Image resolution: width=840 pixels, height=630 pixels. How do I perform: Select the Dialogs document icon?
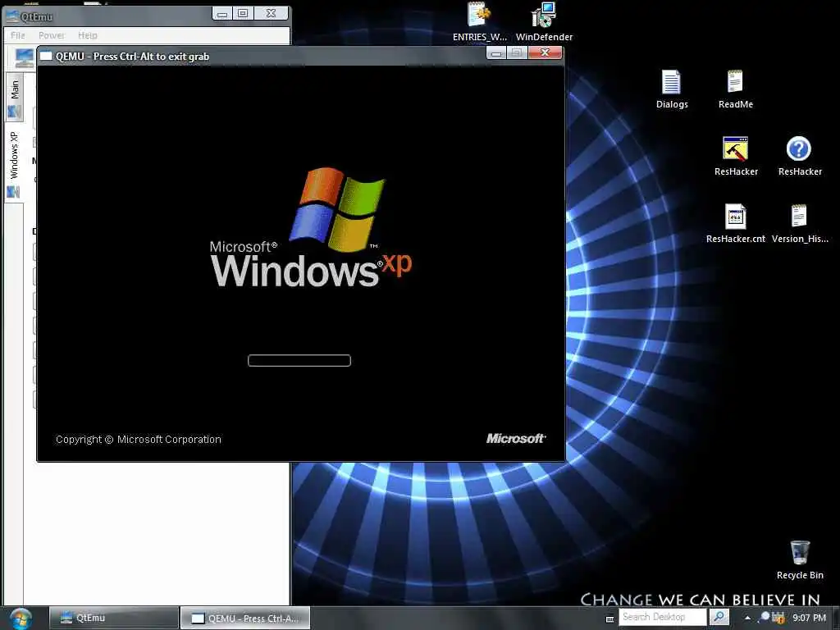[x=671, y=89]
